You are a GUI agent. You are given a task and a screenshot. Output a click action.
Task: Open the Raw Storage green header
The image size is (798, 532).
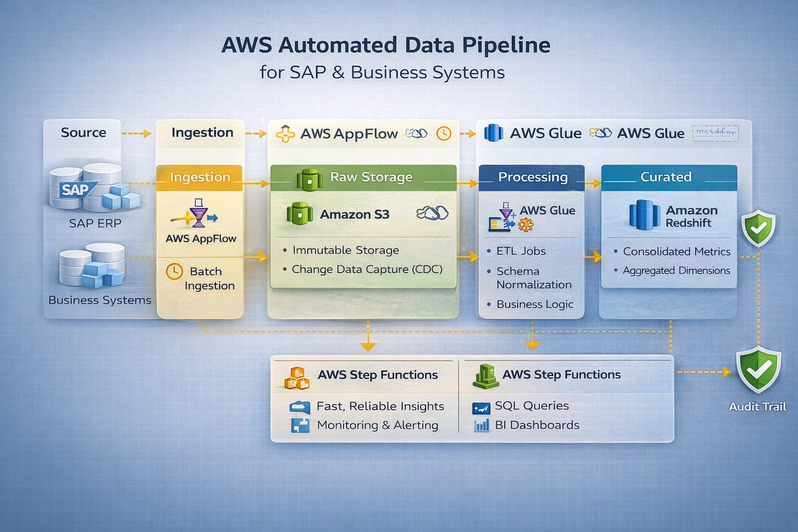pos(364,178)
